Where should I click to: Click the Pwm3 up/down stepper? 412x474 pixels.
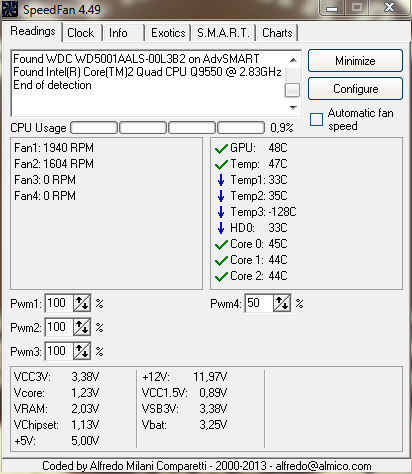(x=82, y=351)
